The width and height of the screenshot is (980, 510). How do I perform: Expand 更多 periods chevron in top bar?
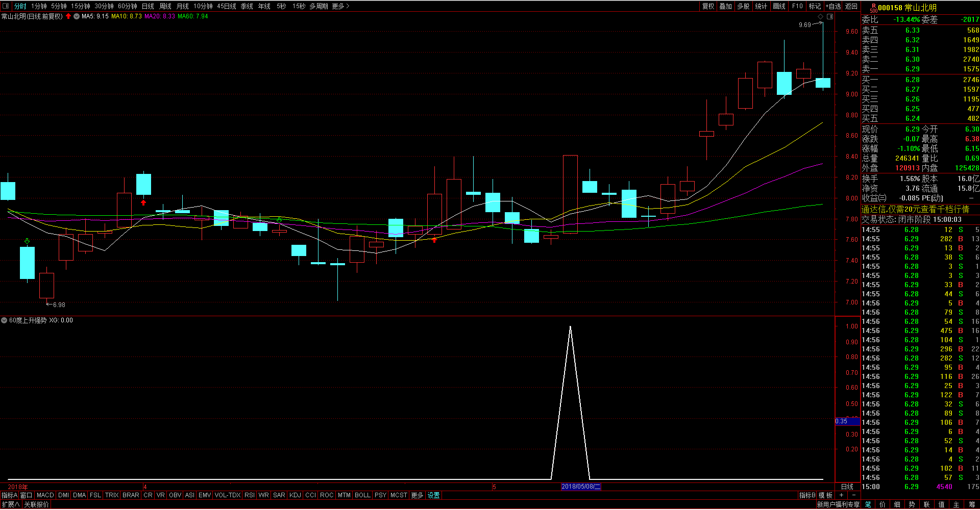[340, 6]
